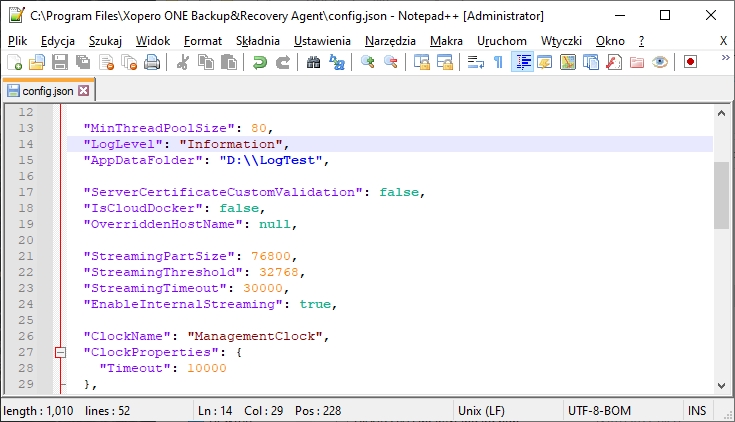This screenshot has width=735, height=422.
Task: Open the Wtyczki menu
Action: click(x=560, y=40)
